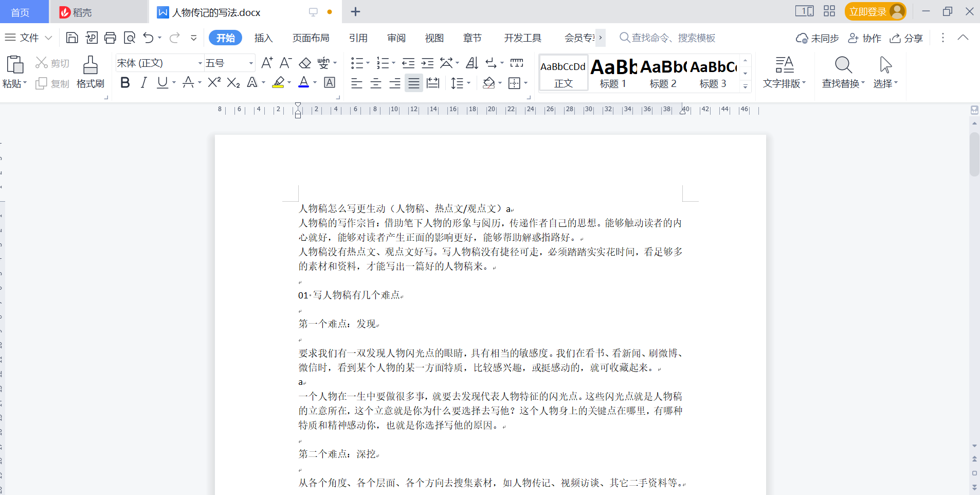The height and width of the screenshot is (495, 980).
Task: Expand the styles gallery more arrow
Action: [x=745, y=86]
